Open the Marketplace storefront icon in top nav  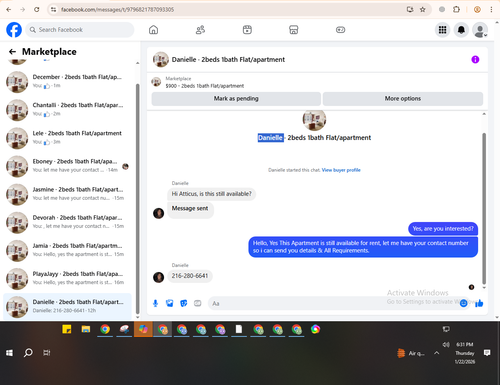pyautogui.click(x=294, y=30)
